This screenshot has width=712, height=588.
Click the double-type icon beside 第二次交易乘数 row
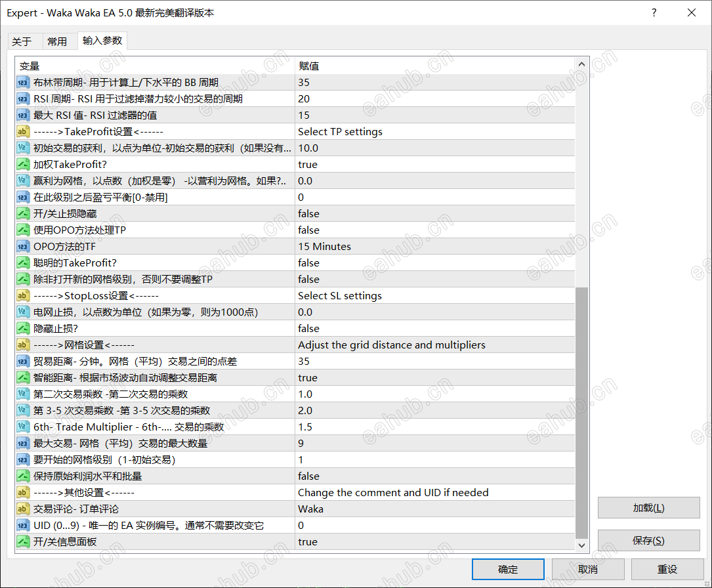click(x=23, y=394)
